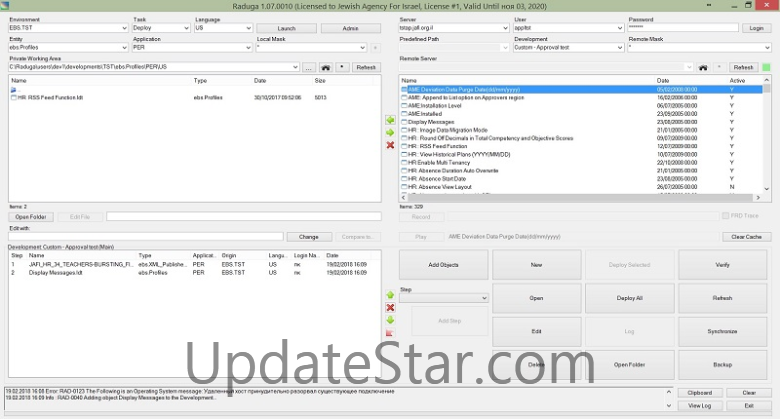Click the Synchronize button

[722, 331]
